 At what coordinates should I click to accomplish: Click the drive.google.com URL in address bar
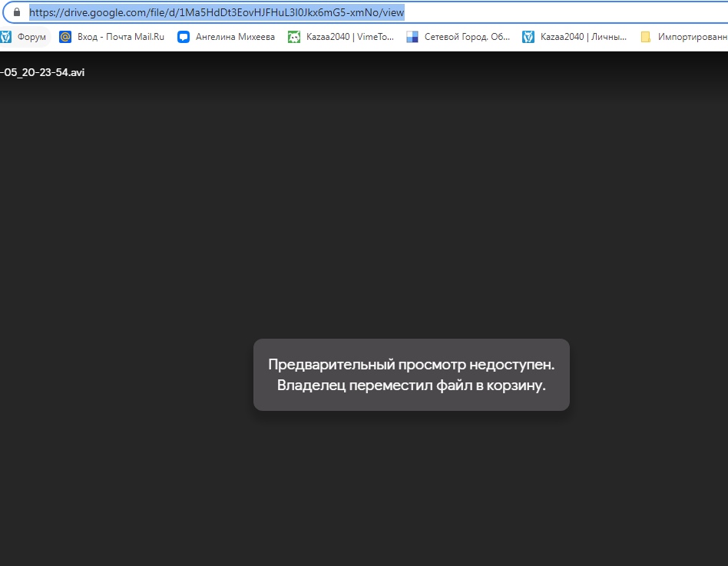coord(217,12)
